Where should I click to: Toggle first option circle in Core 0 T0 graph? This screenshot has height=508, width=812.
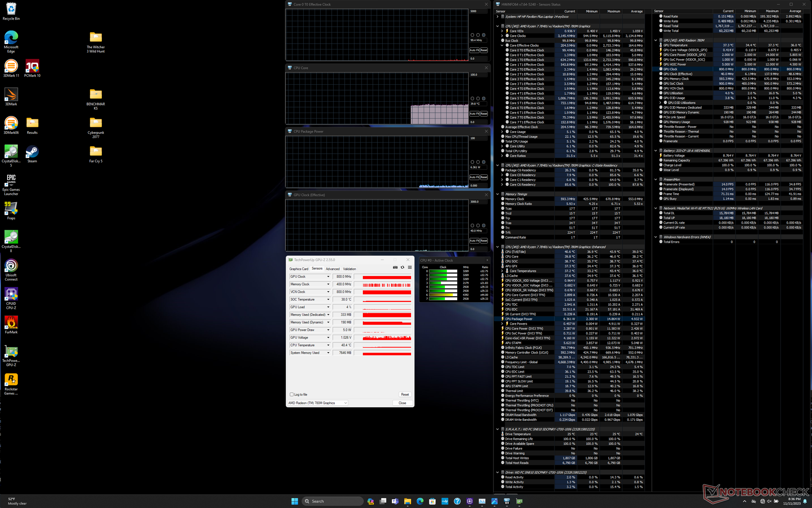click(x=472, y=35)
